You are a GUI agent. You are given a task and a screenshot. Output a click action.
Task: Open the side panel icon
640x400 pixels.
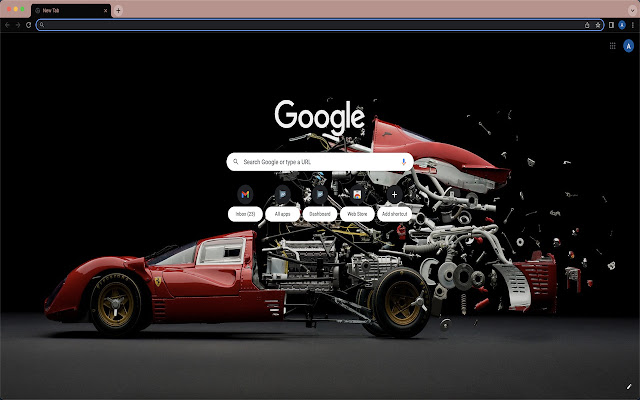tap(611, 25)
